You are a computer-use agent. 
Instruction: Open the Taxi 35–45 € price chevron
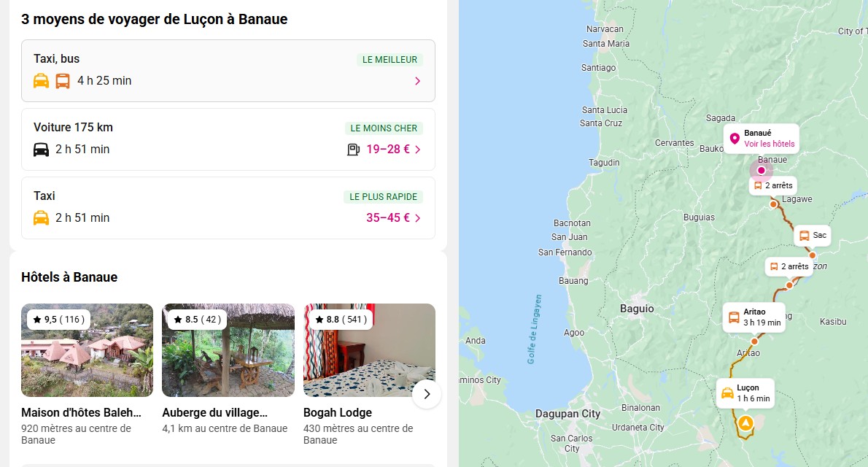coord(417,217)
